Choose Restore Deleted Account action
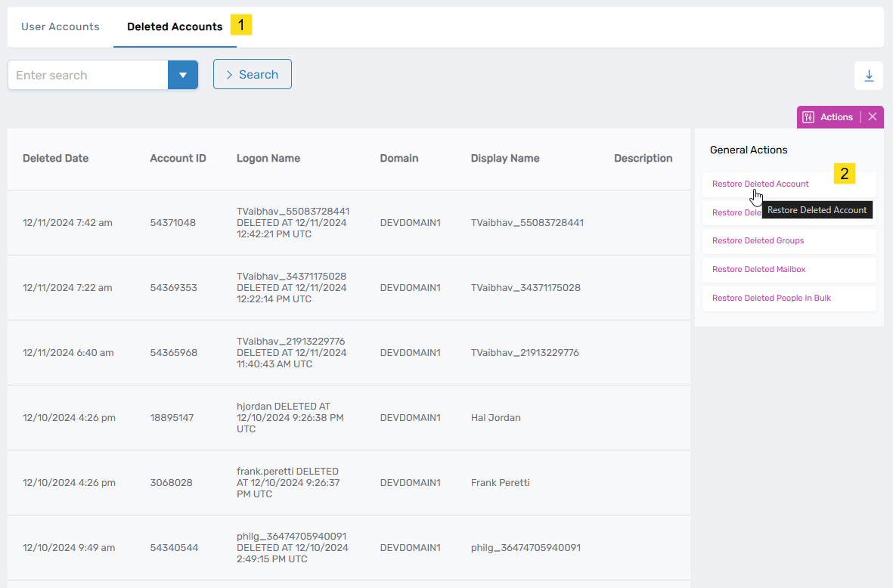Screen dimensions: 893x588 click(x=760, y=184)
